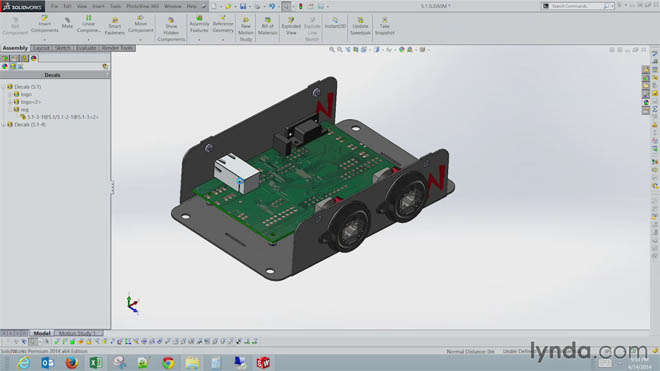Image resolution: width=660 pixels, height=371 pixels.
Task: Expand the Decals (5.1-4) tree node
Action: coord(4,125)
